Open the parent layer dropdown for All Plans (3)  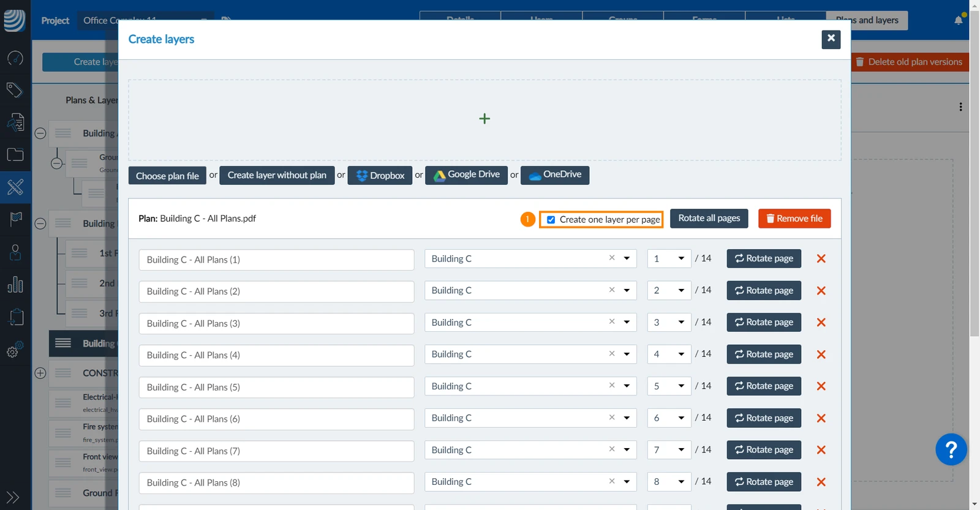pos(627,322)
